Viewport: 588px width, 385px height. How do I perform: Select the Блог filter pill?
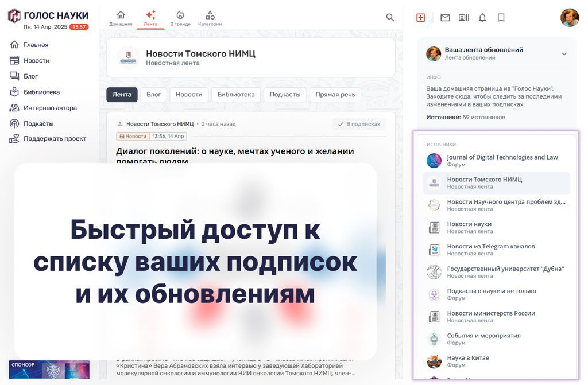point(154,95)
